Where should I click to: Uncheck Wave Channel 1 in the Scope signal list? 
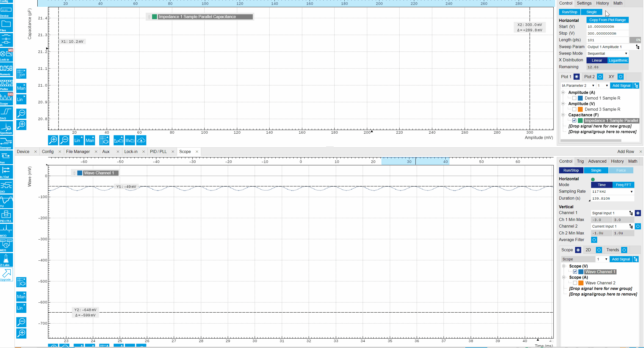[575, 272]
